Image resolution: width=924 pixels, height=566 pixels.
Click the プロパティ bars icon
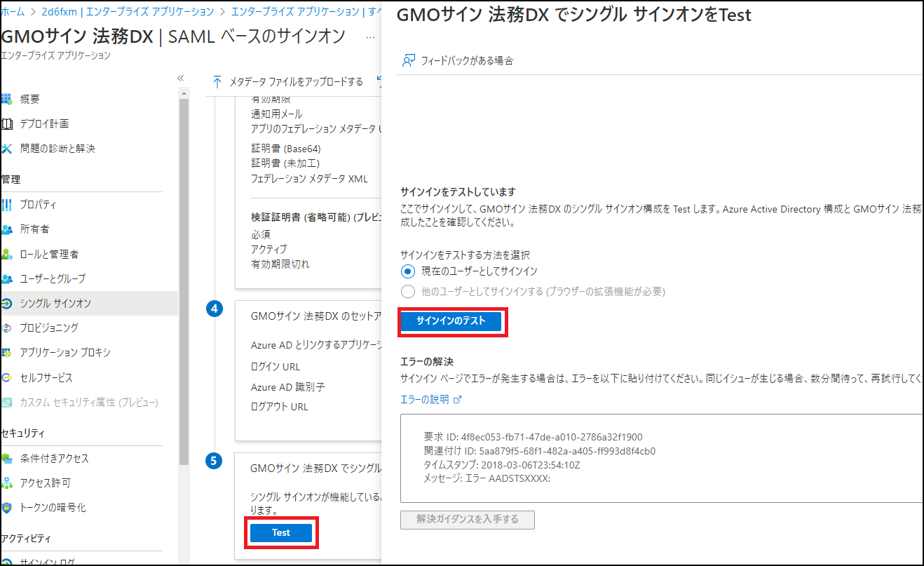click(7, 205)
